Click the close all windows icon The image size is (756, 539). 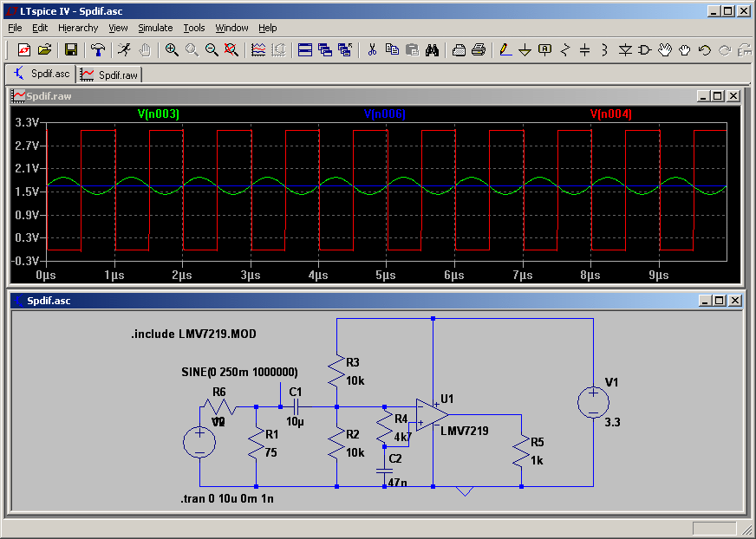345,49
